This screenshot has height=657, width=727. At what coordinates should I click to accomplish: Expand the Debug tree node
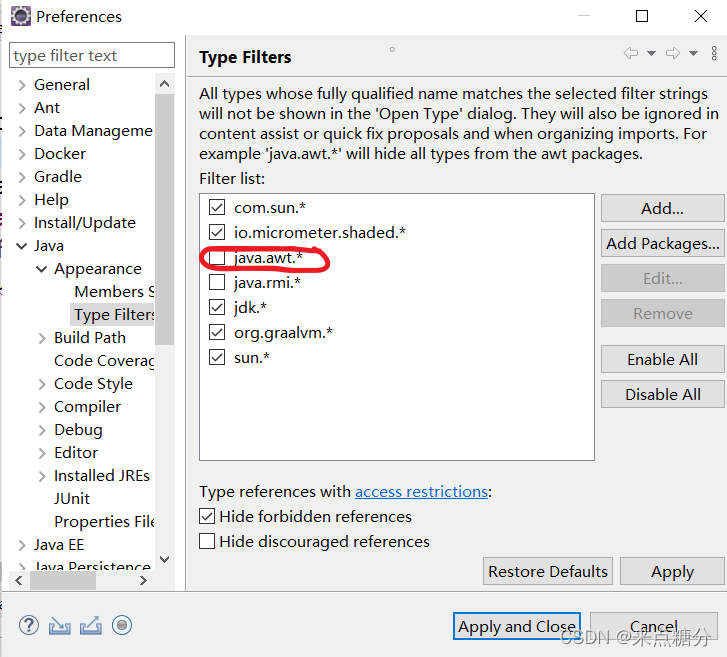pos(42,430)
